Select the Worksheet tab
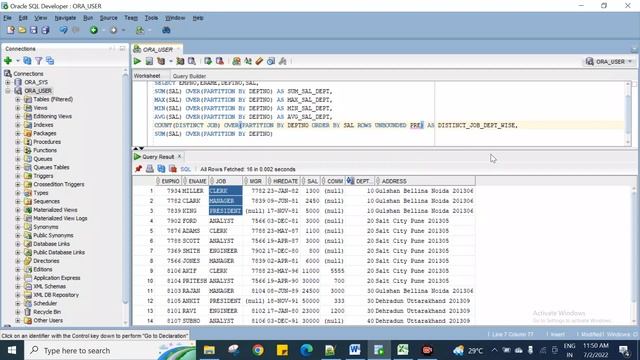The image size is (640, 360). coord(147,76)
